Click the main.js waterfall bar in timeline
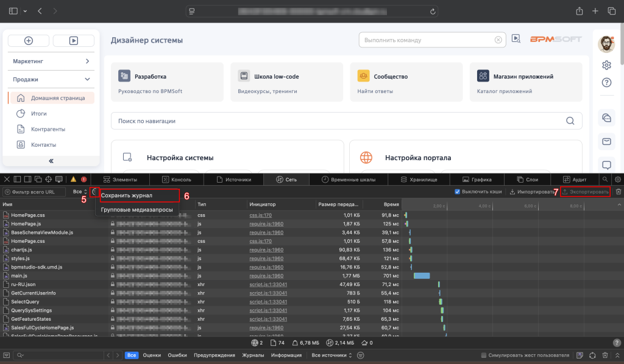Screen dimensions: 624x364 tap(422, 276)
